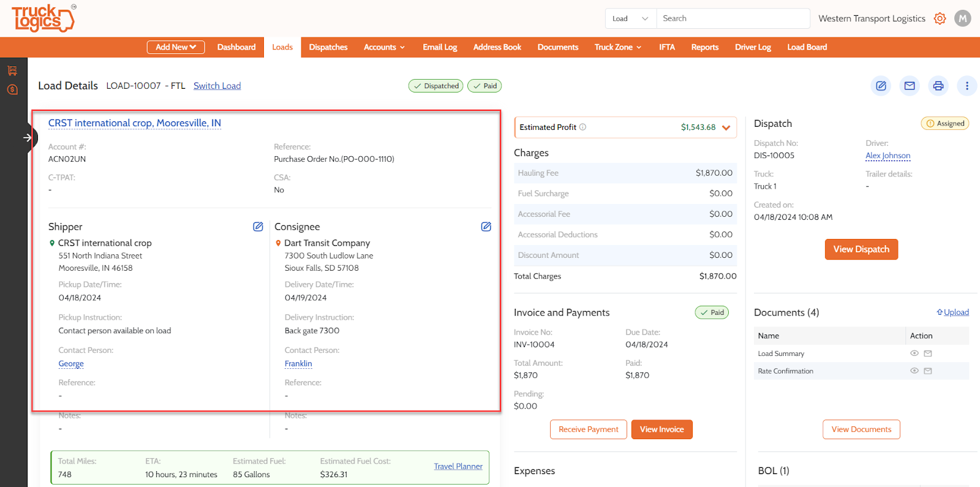Viewport: 980px width, 487px height.
Task: Click the consignee location pin icon
Action: pyautogui.click(x=278, y=243)
